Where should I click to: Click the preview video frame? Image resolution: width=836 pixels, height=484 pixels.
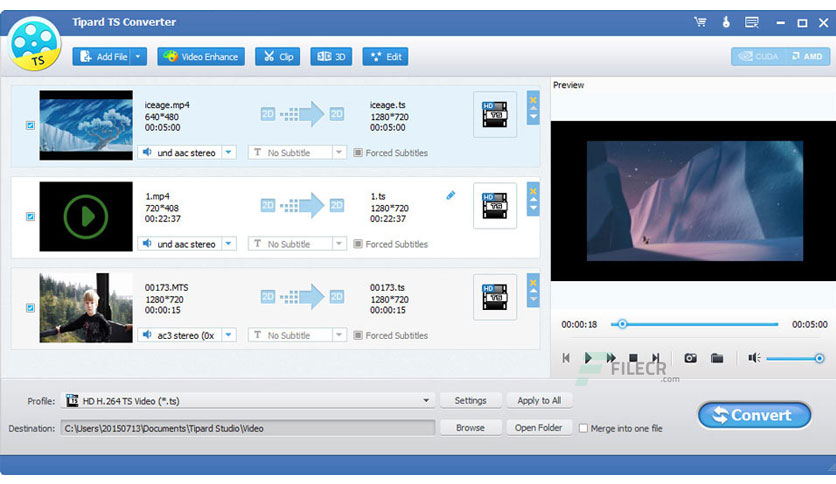[x=694, y=201]
